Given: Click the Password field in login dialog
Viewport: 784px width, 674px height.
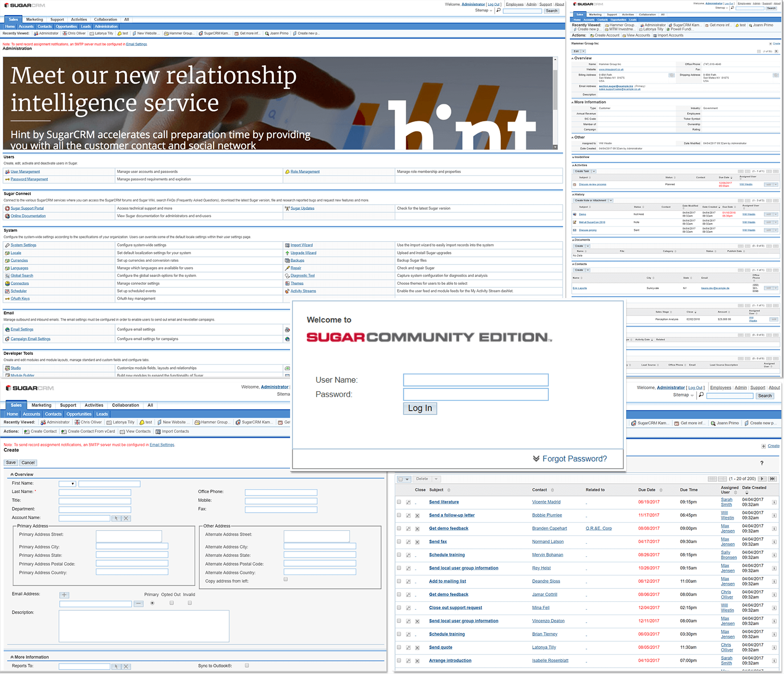Looking at the screenshot, I should click(x=475, y=395).
